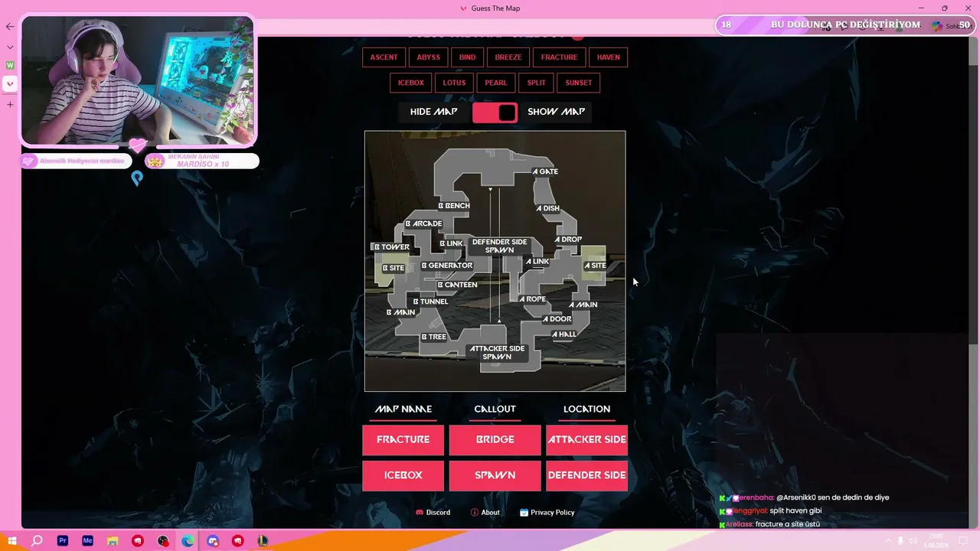This screenshot has width=980, height=551.
Task: Open the Privacy Policy link
Action: 547,513
